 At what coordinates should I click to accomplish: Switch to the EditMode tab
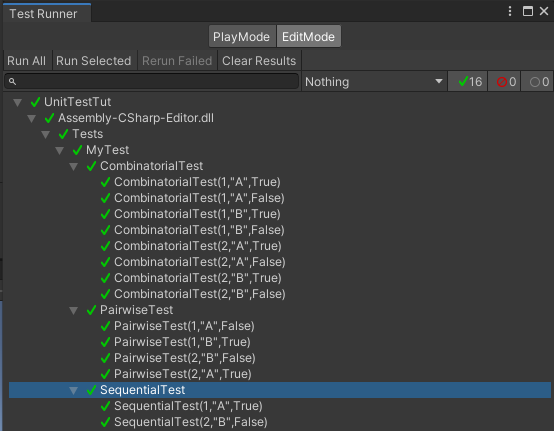click(x=308, y=36)
